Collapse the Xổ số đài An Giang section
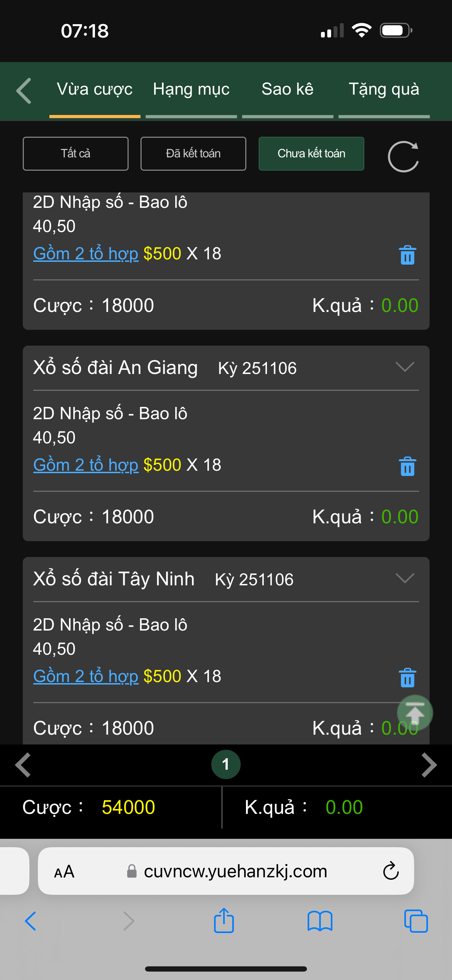 pos(404,367)
